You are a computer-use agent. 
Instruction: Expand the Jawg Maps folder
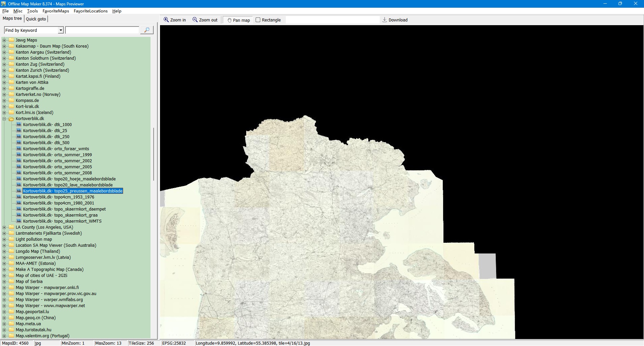point(4,40)
